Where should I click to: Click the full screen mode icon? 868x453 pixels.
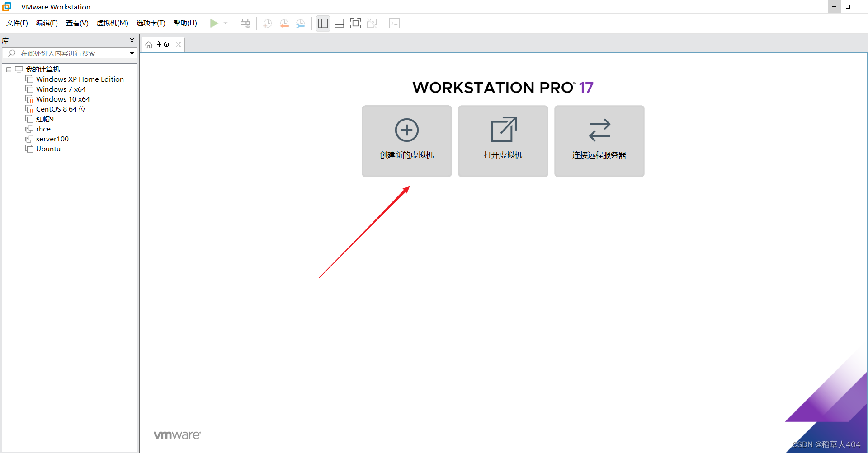pos(355,23)
